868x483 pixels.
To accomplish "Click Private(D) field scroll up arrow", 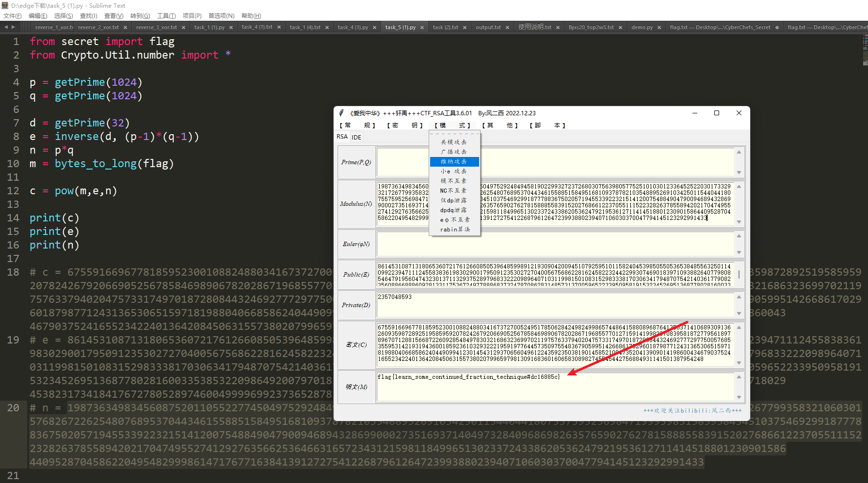I will pos(739,296).
